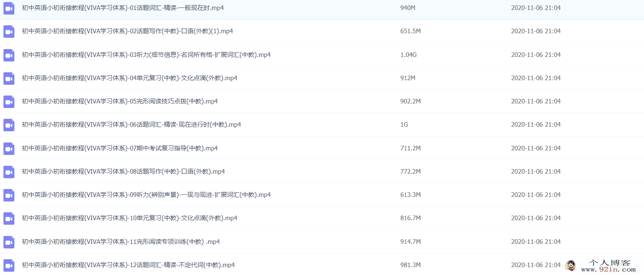The height and width of the screenshot is (275, 644).
Task: Click the date of the 05完形阅读技巧点拨 row
Action: point(536,101)
